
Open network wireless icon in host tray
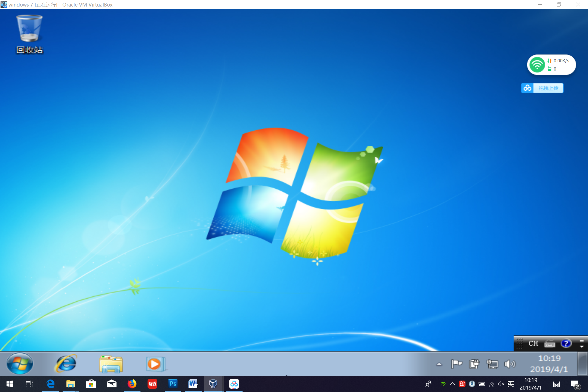coord(492,384)
